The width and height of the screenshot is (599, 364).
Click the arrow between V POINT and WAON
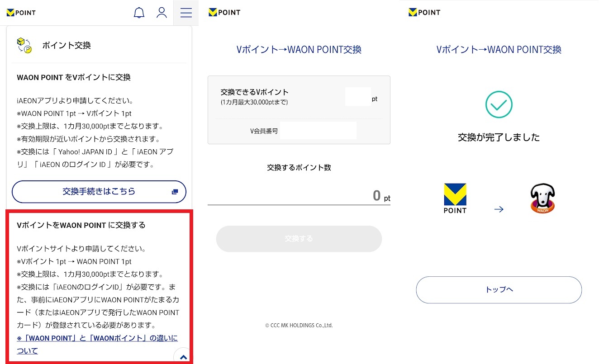(499, 209)
